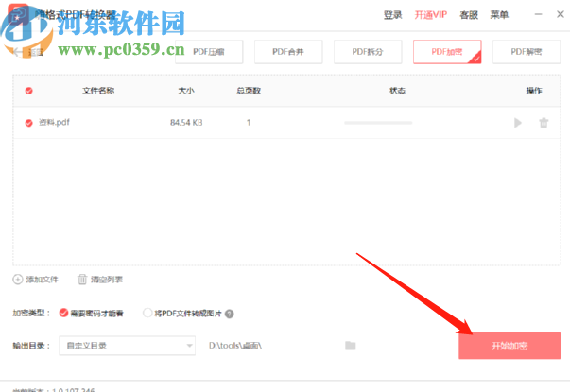Image resolution: width=570 pixels, height=392 pixels.
Task: Click the D:\tools\桌面\ output path
Action: click(235, 346)
